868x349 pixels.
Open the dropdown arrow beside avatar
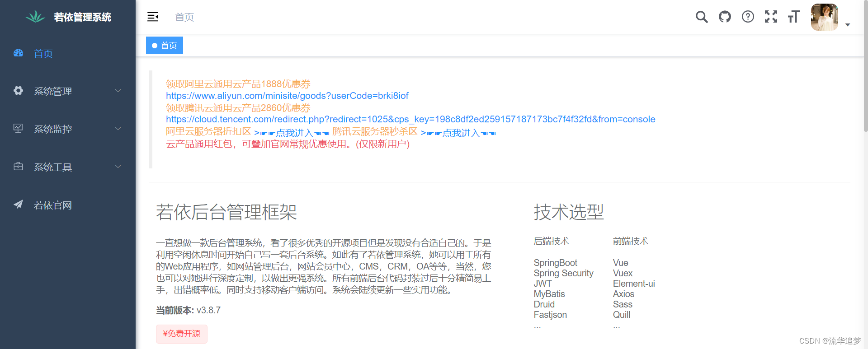[x=848, y=25]
